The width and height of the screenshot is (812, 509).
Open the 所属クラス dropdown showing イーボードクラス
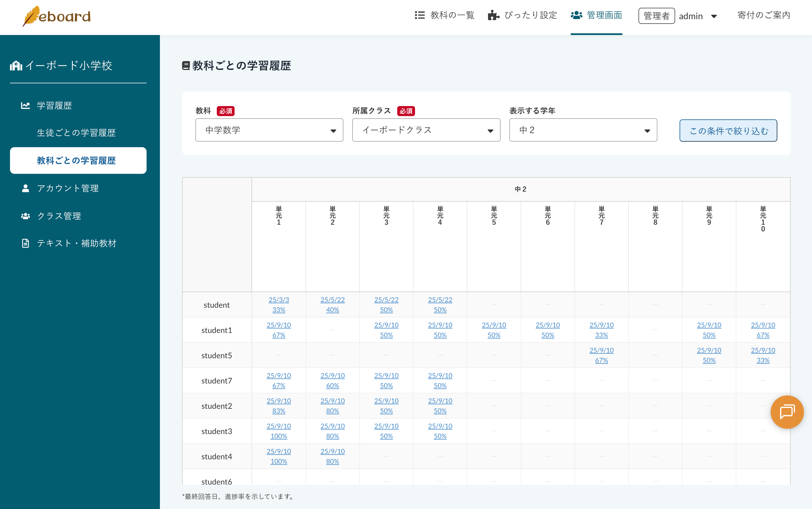coord(426,130)
